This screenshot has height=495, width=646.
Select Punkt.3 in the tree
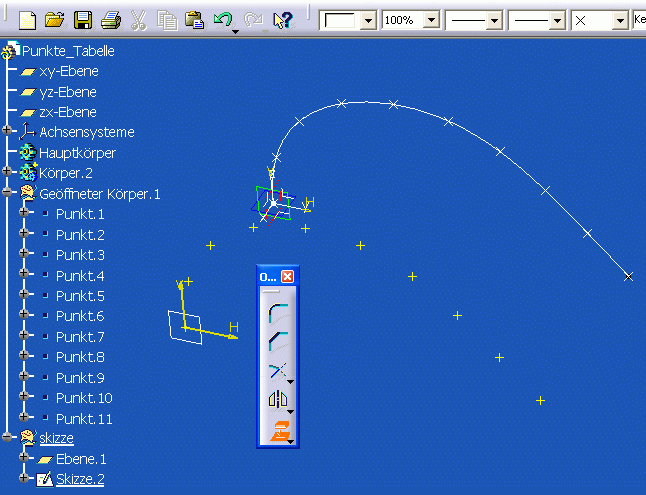(80, 255)
